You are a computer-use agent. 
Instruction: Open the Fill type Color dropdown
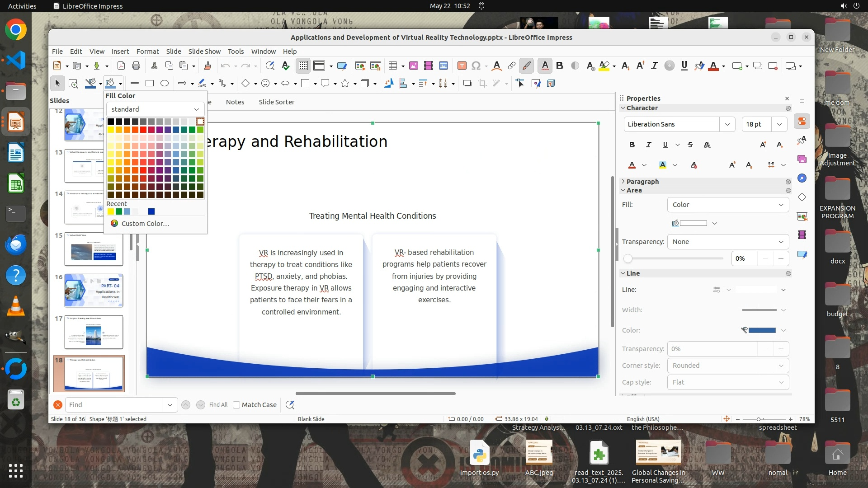point(728,205)
